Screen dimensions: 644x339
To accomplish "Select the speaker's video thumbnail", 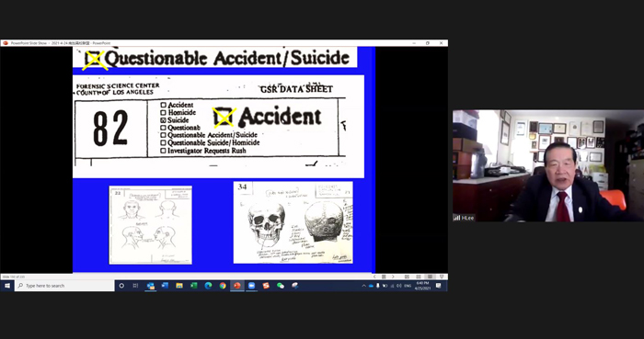I will [x=548, y=165].
